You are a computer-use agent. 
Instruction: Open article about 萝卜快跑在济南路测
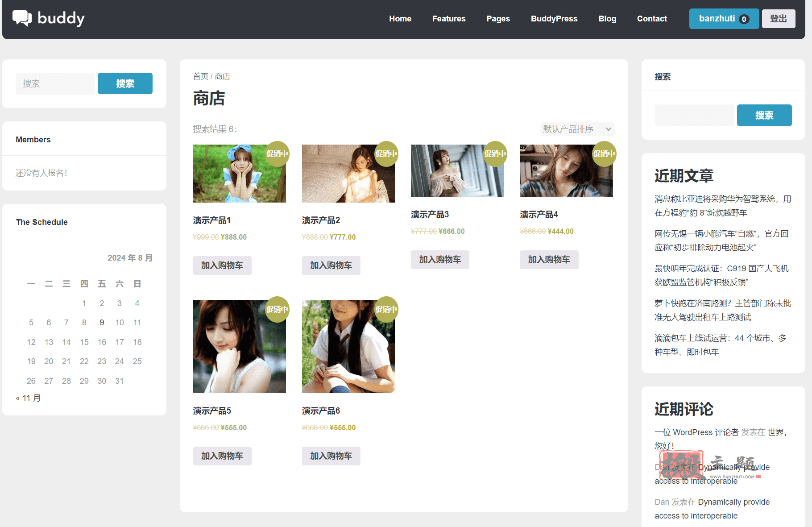click(x=723, y=310)
